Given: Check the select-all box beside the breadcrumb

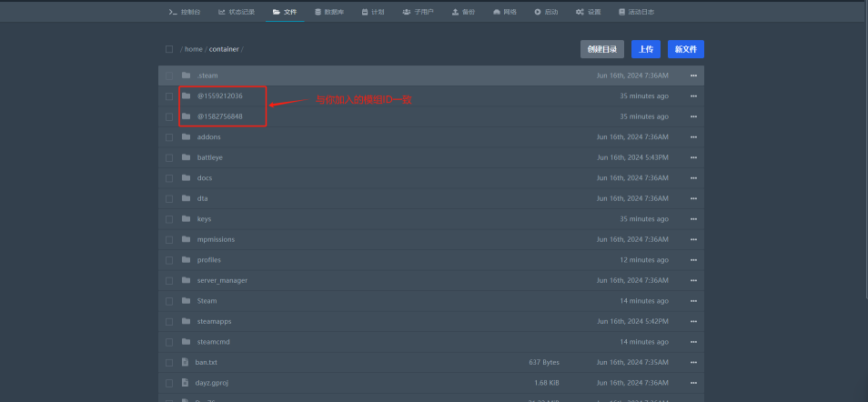Looking at the screenshot, I should 169,49.
